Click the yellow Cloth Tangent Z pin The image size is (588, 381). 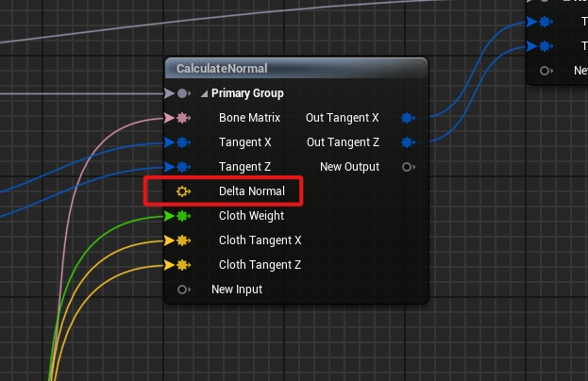pos(182,265)
